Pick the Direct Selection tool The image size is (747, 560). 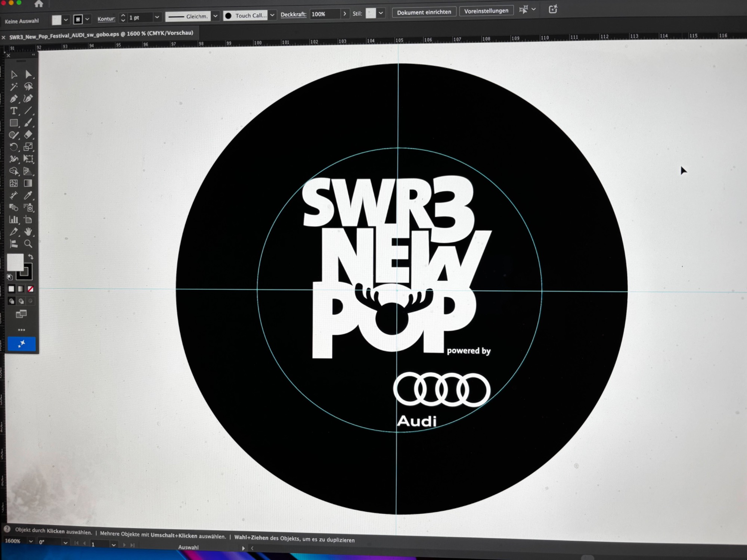click(28, 75)
